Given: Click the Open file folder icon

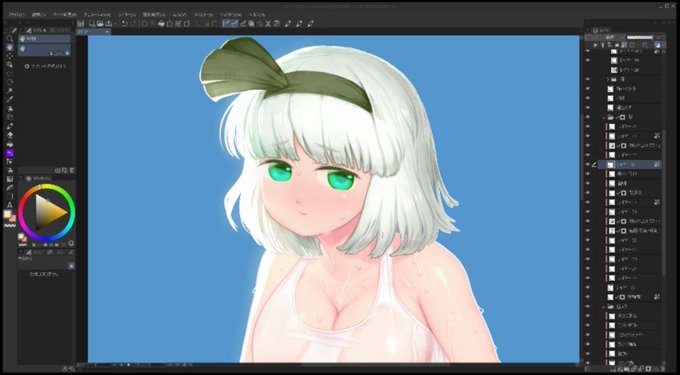Looking at the screenshot, I should click(x=100, y=23).
